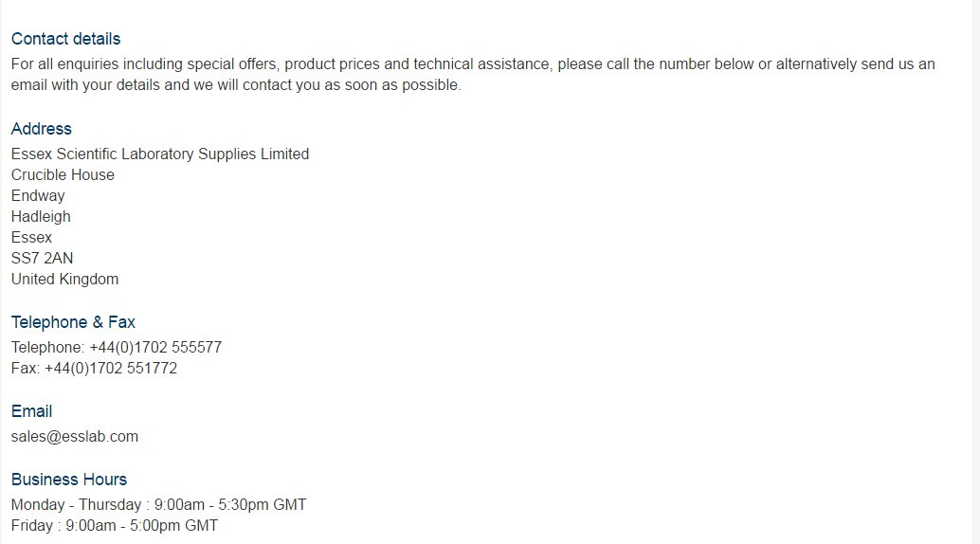The height and width of the screenshot is (544, 980).
Task: Click the Address section heading
Action: pyautogui.click(x=42, y=129)
